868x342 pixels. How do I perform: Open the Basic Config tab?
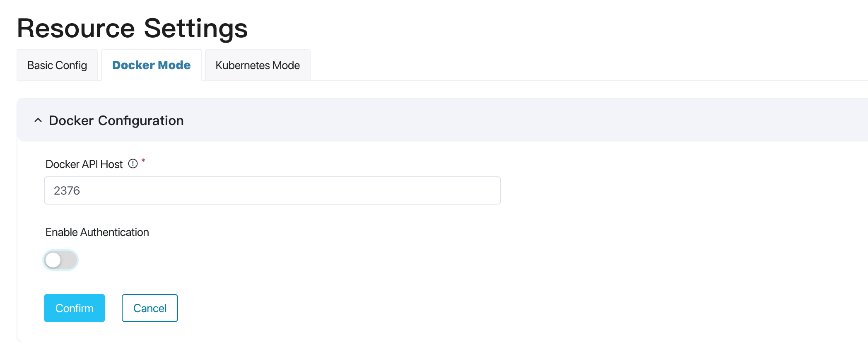point(57,65)
